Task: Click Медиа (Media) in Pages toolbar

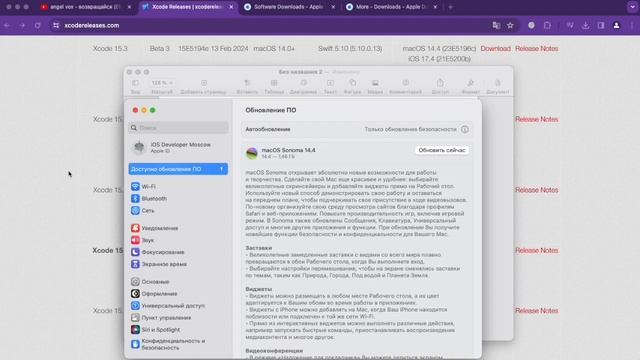Action: (375, 87)
